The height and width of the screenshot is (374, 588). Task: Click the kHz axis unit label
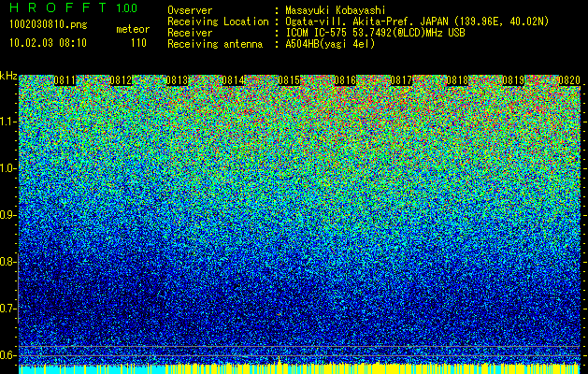pyautogui.click(x=8, y=76)
